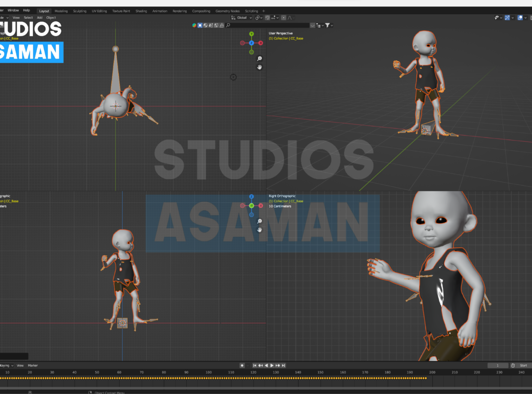The height and width of the screenshot is (394, 532).
Task: Click the current frame number field
Action: (498, 365)
